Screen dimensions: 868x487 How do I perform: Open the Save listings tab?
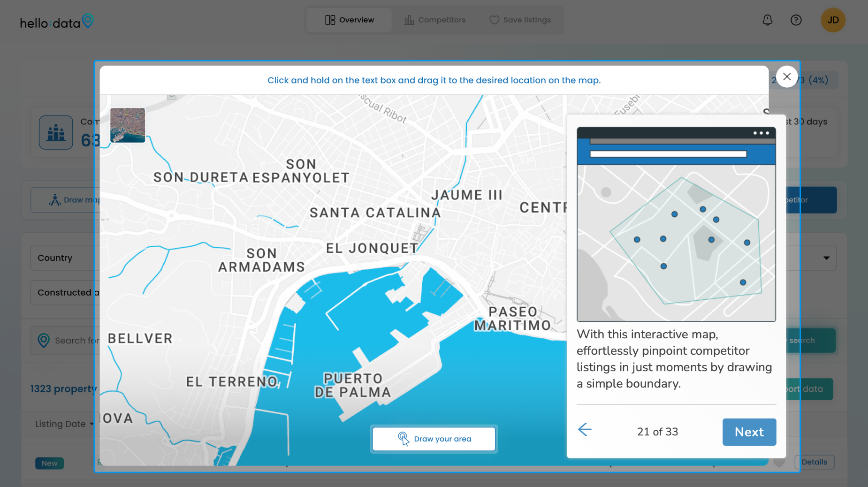tap(520, 20)
